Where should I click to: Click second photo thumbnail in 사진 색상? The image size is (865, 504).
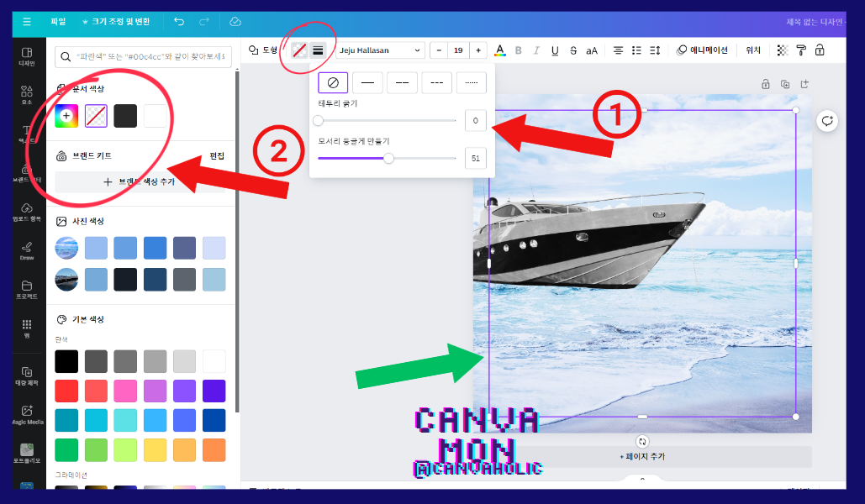(x=66, y=280)
